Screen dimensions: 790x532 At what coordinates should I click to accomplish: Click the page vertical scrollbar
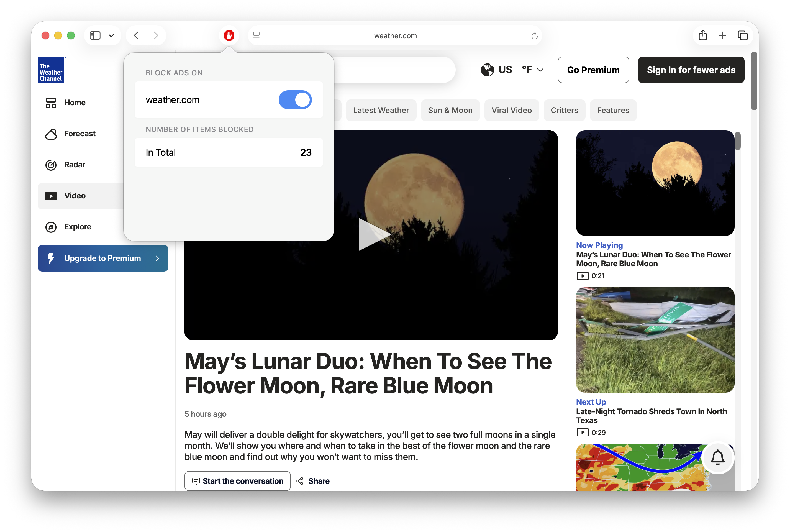click(754, 81)
